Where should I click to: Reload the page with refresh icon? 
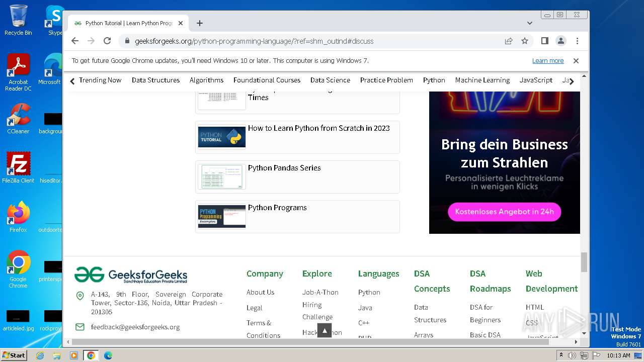(x=107, y=41)
